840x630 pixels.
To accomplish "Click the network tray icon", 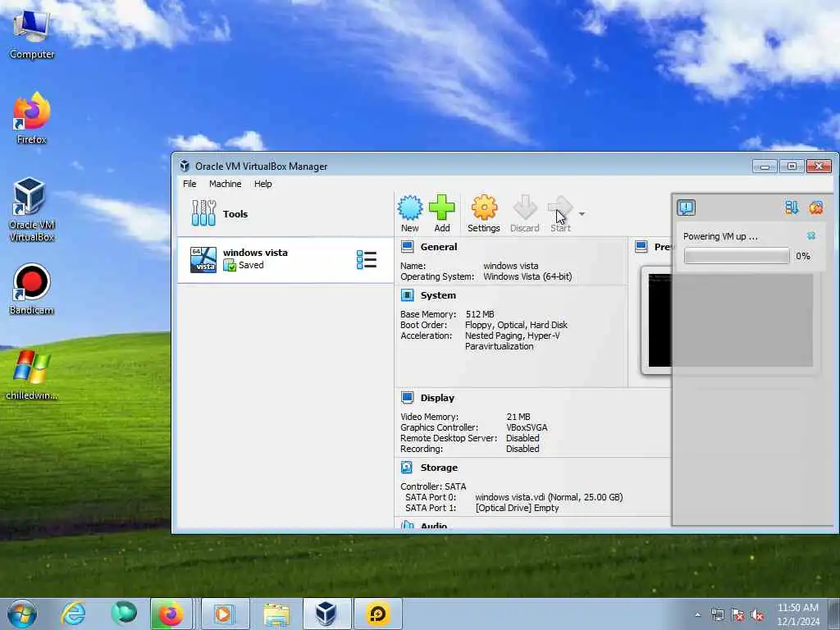I will pos(717,614).
